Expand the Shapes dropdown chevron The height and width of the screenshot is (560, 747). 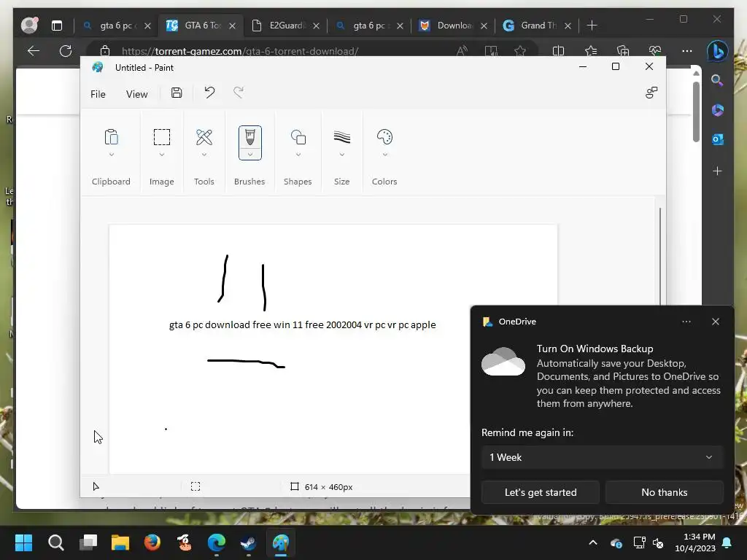298,155
